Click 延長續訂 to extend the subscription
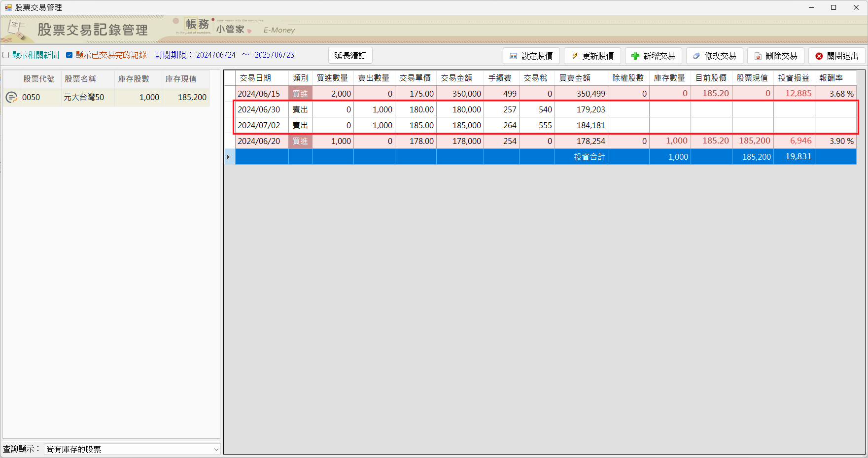This screenshot has width=868, height=458. tap(350, 55)
